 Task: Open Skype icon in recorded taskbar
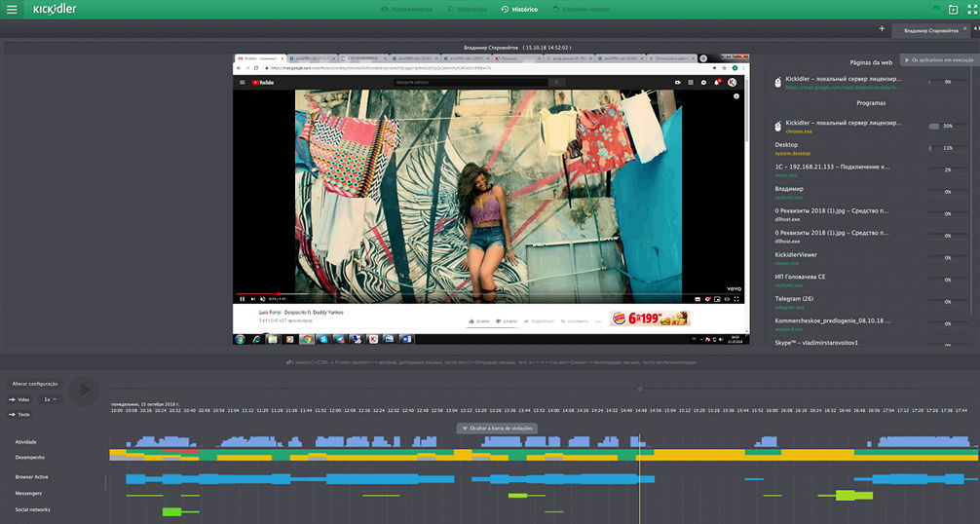(323, 339)
